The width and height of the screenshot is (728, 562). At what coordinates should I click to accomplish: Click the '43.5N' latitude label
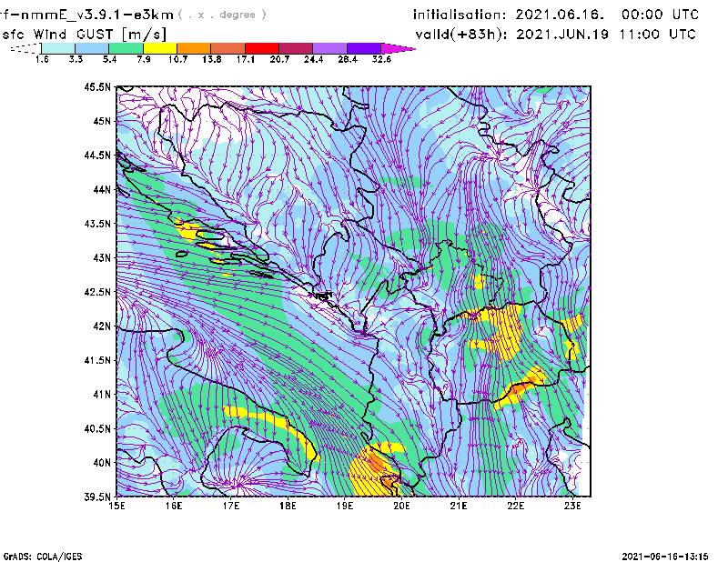tap(97, 224)
